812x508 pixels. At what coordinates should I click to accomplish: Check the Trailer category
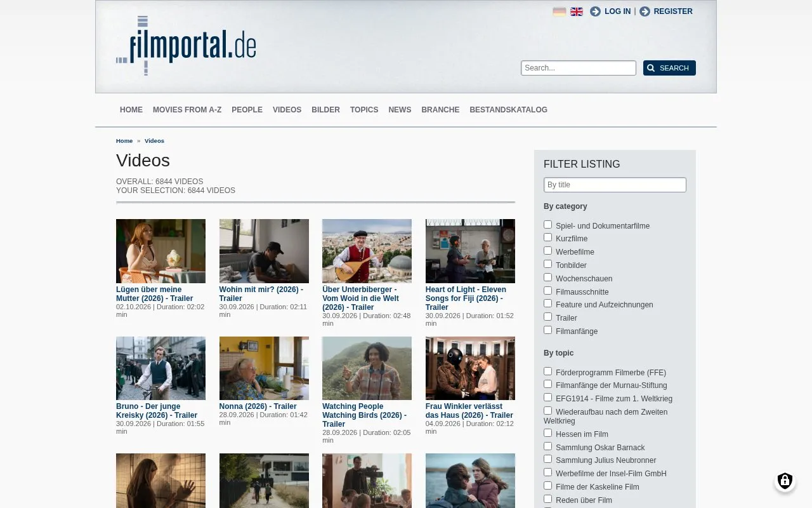547,317
